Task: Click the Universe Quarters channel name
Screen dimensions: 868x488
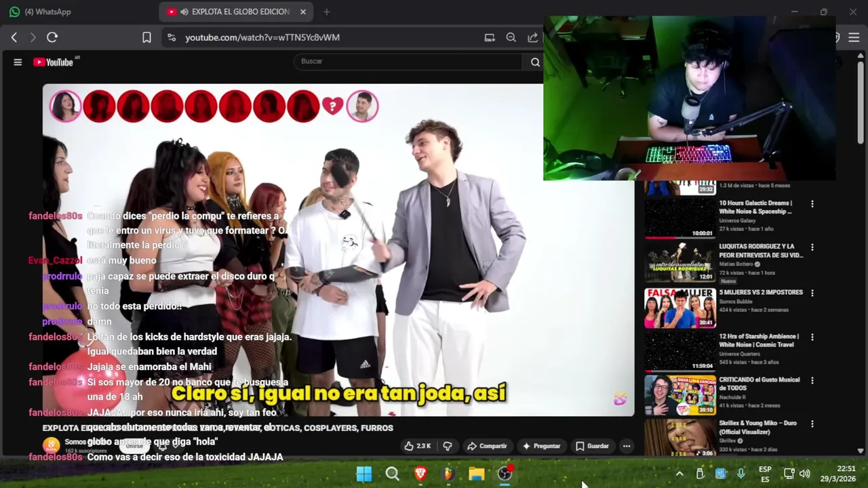Action: coord(741,354)
